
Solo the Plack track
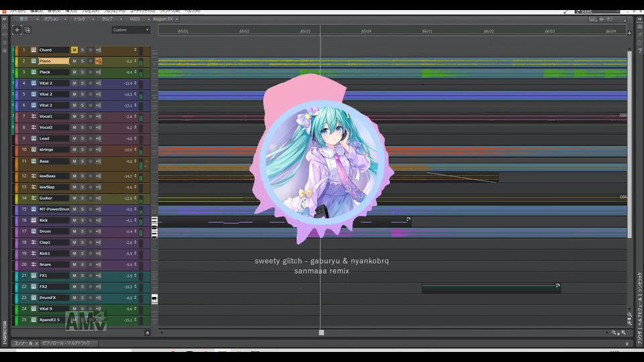pyautogui.click(x=82, y=72)
